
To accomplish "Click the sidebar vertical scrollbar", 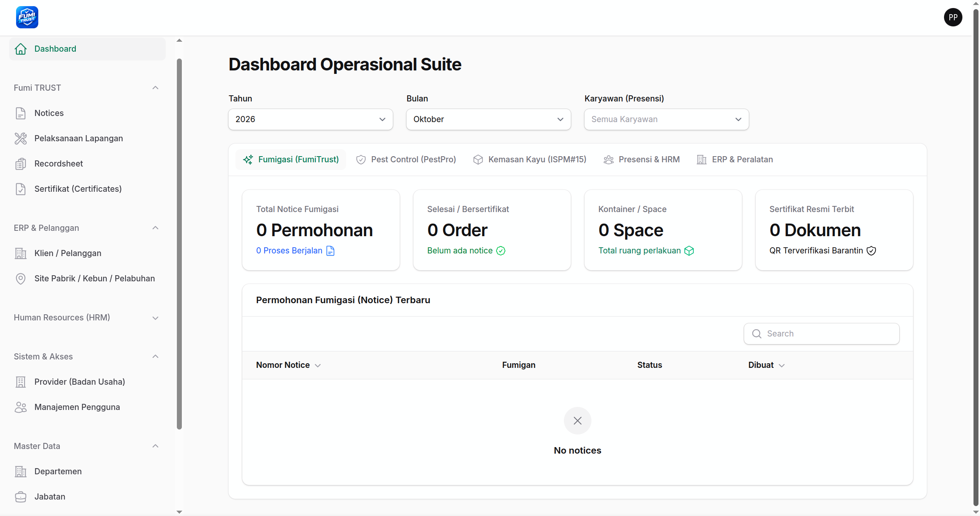I will [179, 244].
